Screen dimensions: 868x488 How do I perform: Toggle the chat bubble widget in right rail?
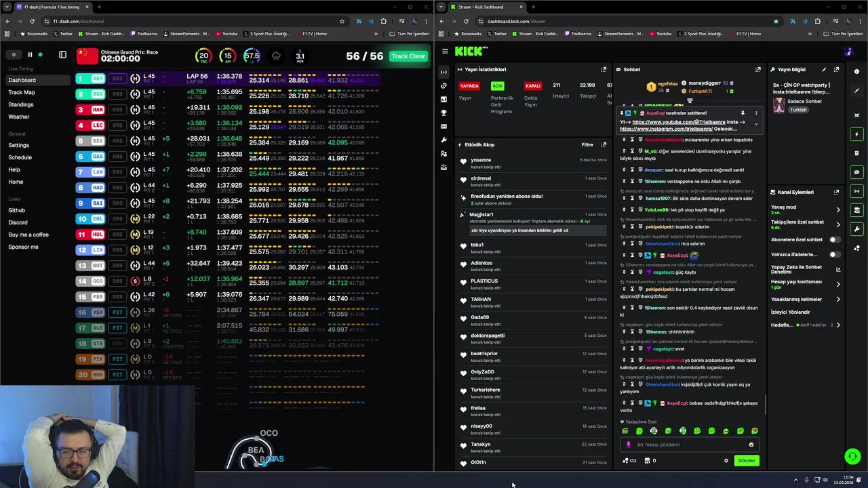coord(857,172)
